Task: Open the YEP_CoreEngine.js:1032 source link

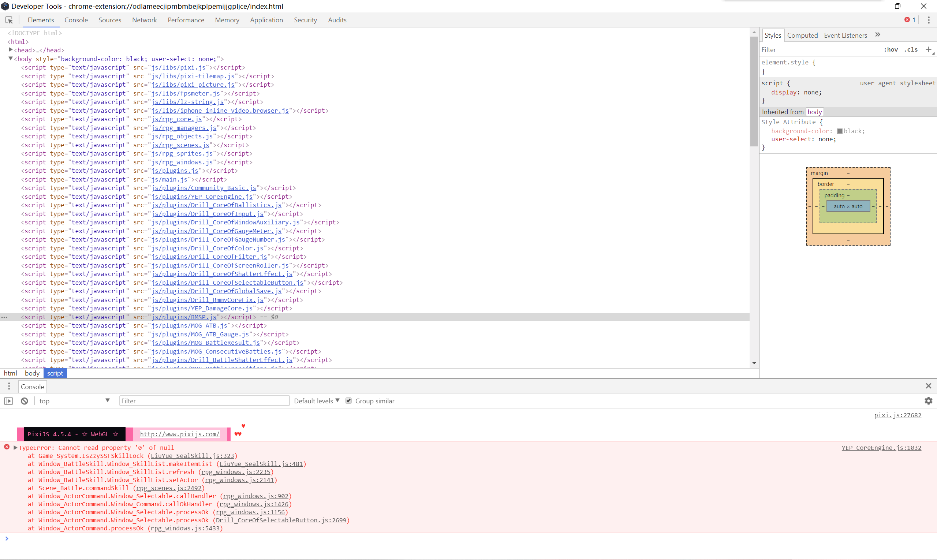Action: coord(881,448)
